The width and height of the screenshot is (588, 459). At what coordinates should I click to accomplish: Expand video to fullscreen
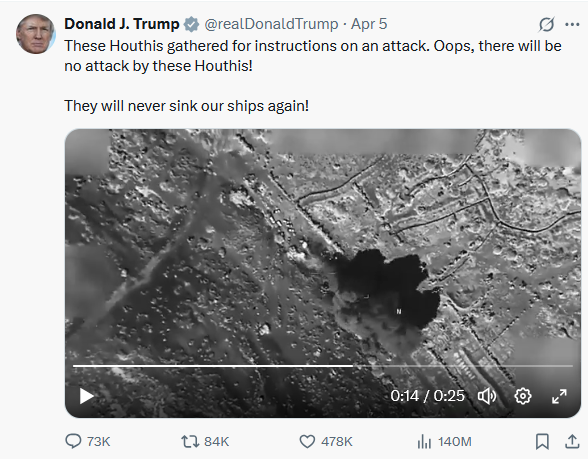pos(559,396)
